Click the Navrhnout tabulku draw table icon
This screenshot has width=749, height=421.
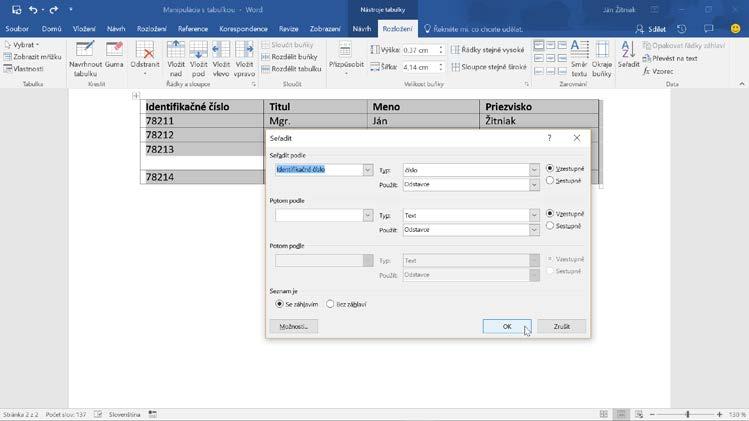pyautogui.click(x=85, y=49)
